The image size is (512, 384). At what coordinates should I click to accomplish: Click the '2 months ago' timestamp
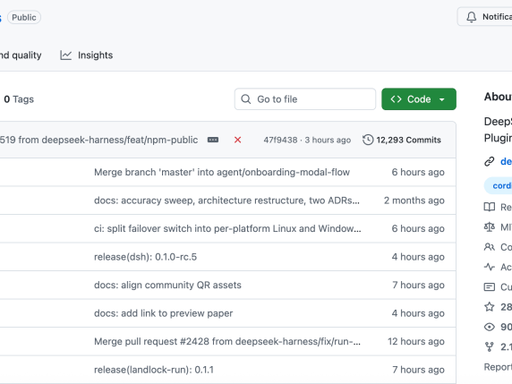click(x=414, y=200)
